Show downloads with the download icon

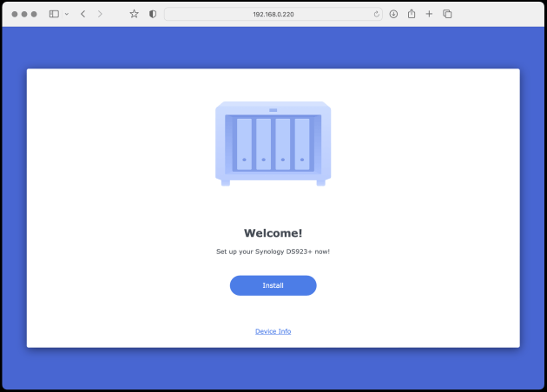click(x=393, y=14)
